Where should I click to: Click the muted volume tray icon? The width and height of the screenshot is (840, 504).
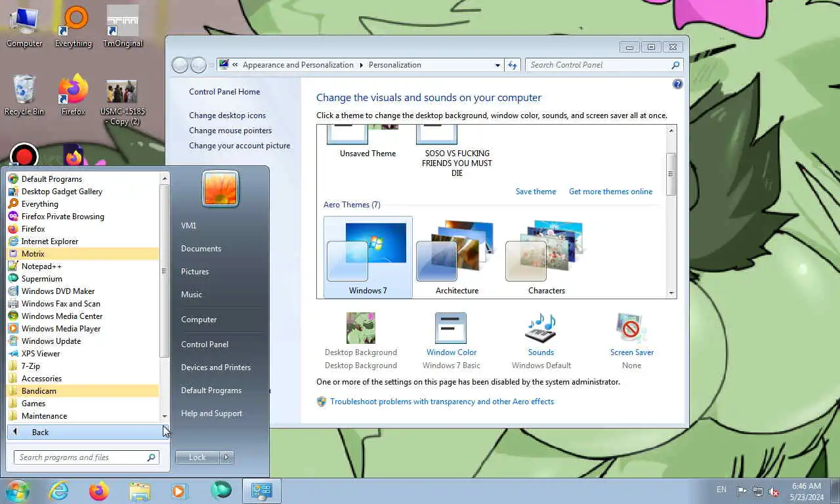[774, 491]
